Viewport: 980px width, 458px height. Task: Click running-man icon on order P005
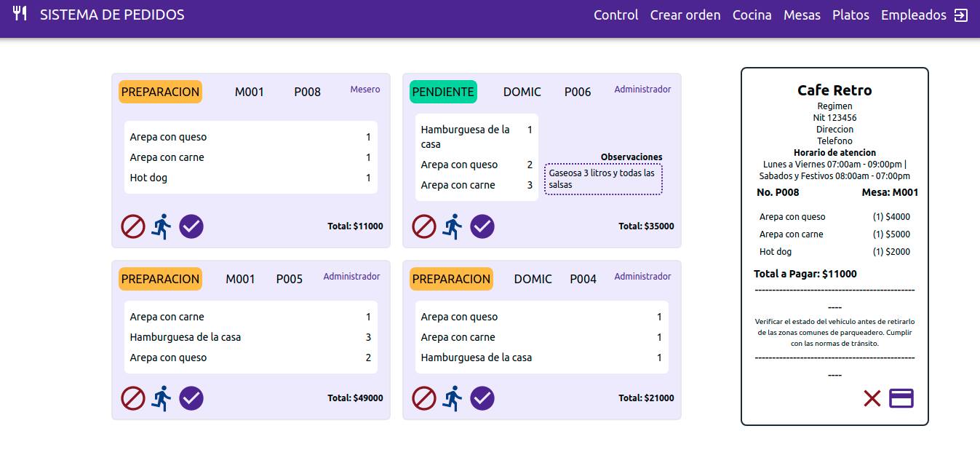point(162,398)
